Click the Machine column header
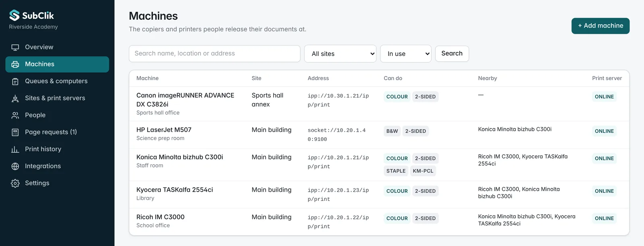The image size is (644, 246). [147, 79]
